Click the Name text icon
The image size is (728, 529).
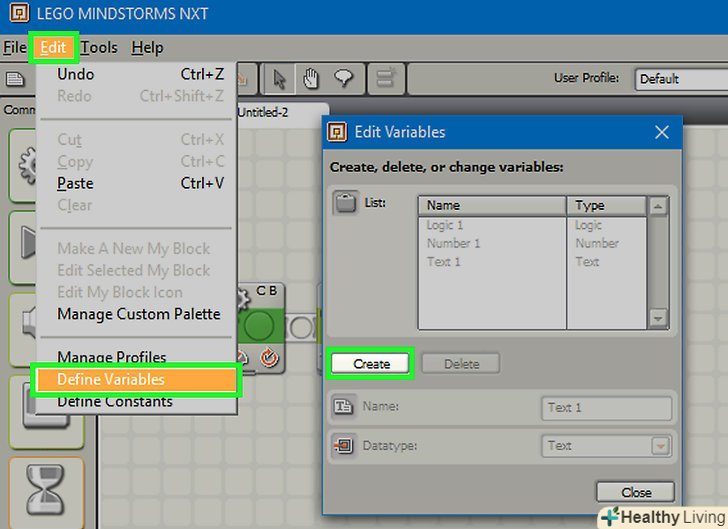(344, 407)
